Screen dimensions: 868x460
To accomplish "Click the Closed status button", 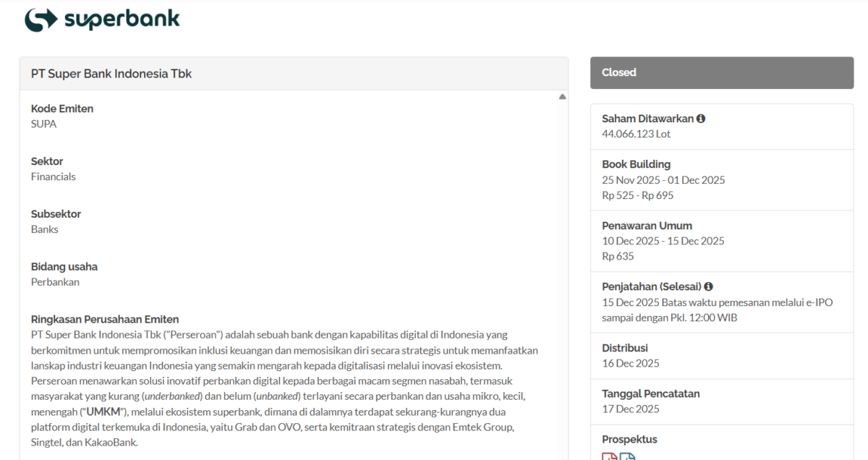I will pos(721,72).
